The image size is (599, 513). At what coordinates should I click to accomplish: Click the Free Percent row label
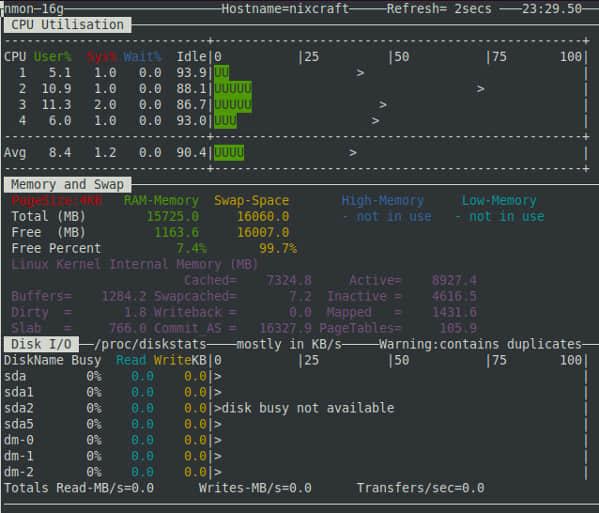(x=56, y=249)
